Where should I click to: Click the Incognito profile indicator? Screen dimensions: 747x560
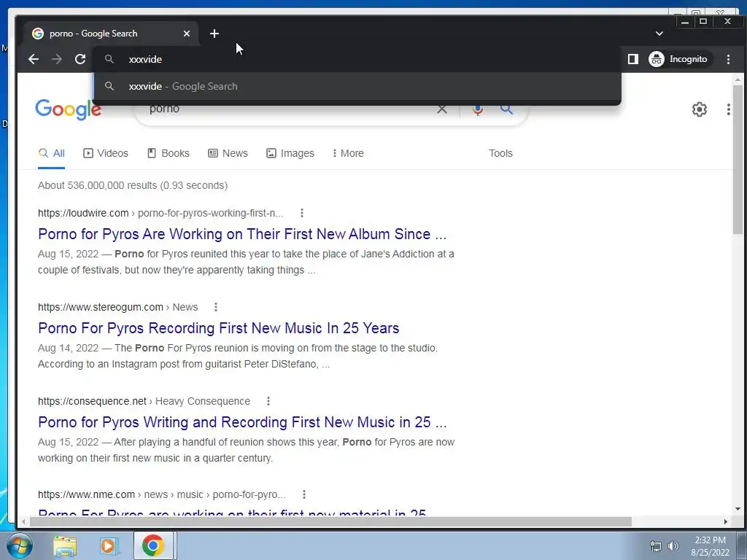coord(680,59)
